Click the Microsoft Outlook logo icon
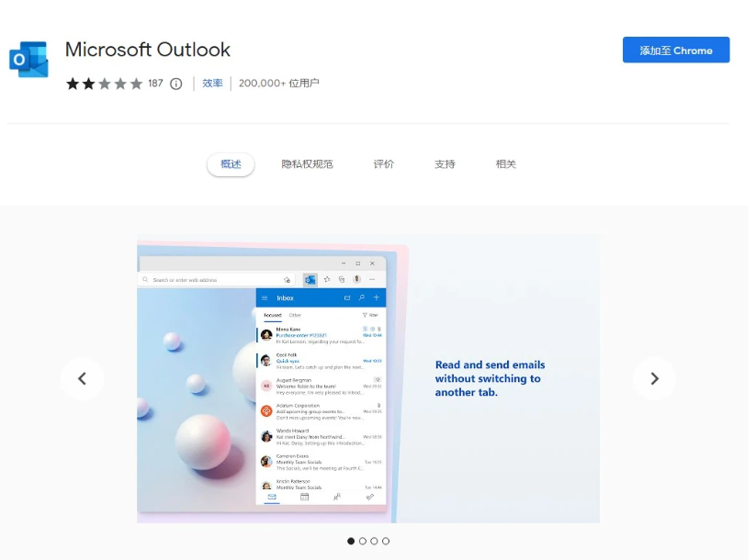Screen dimensions: 756x560 pos(28,60)
